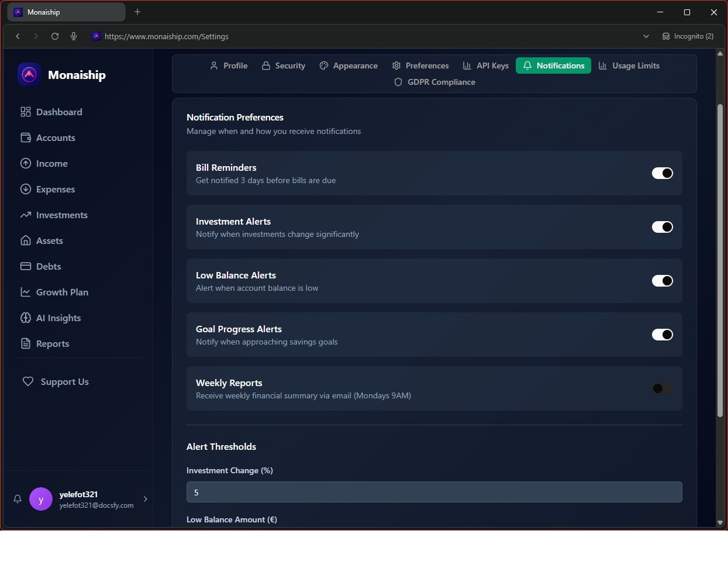728x568 pixels.
Task: Open notifications bell near user avatar
Action: point(18,499)
